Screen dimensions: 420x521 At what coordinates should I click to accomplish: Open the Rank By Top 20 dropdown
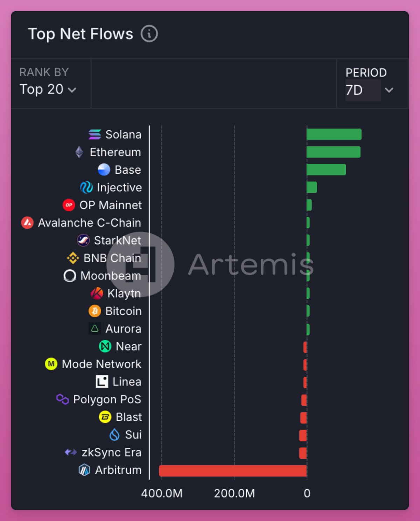click(48, 89)
